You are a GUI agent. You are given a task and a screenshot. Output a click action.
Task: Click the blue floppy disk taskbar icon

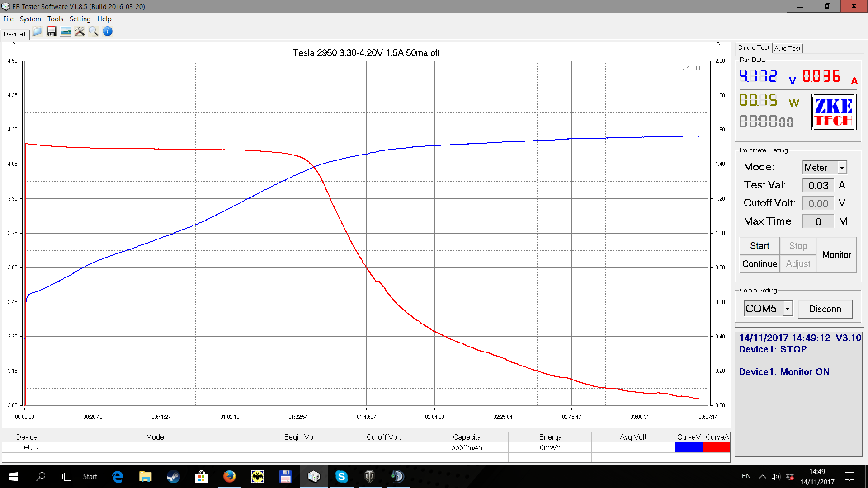pos(285,476)
